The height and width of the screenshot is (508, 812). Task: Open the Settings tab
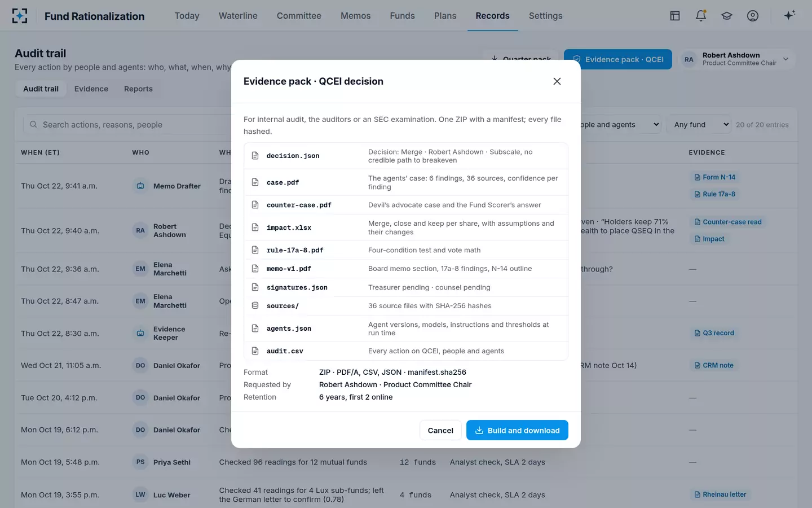click(545, 16)
